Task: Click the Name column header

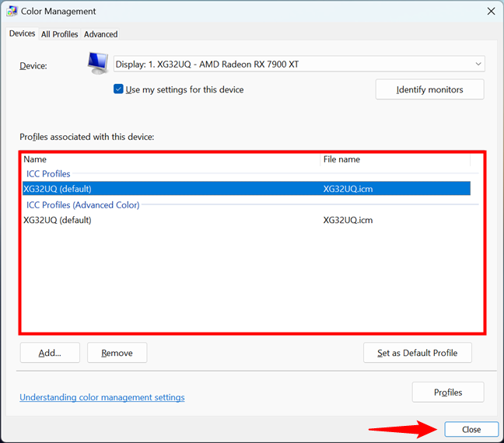Action: click(x=171, y=159)
